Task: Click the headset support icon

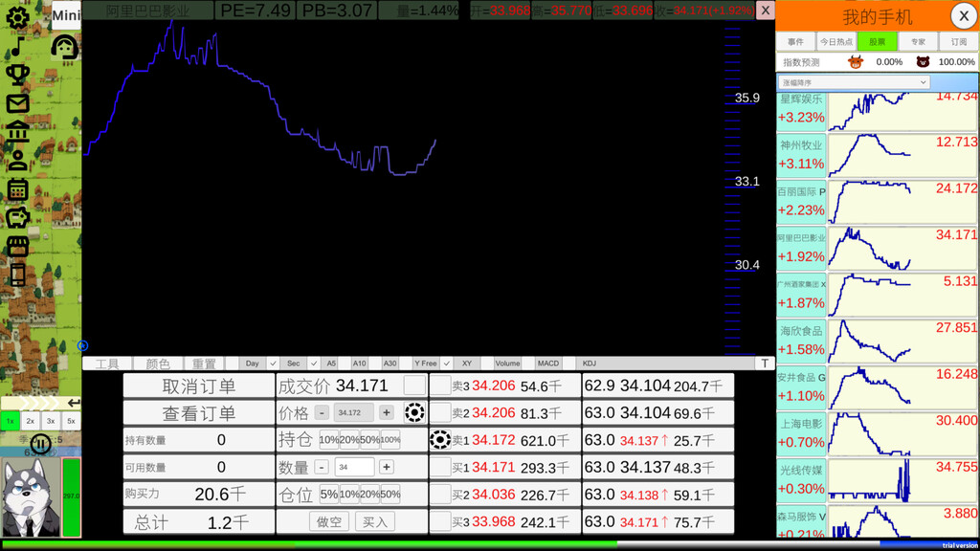Action: [65, 47]
